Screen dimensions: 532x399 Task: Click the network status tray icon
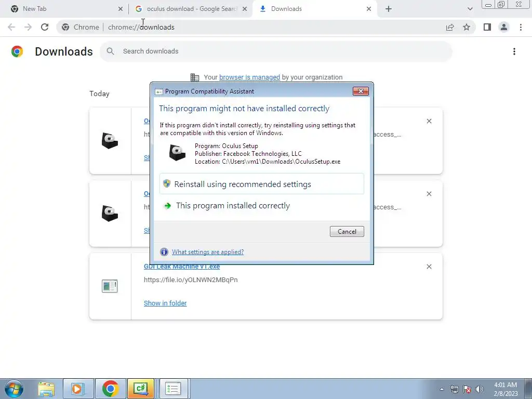[454, 389]
